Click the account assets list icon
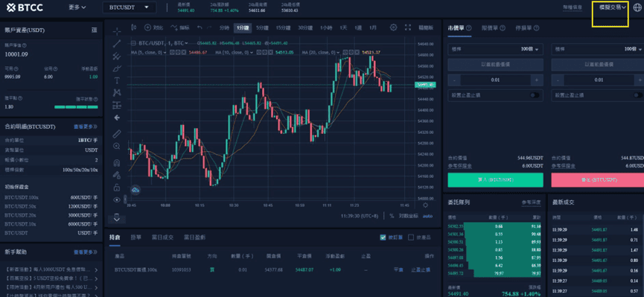Image resolution: width=644 pixels, height=297 pixels. click(x=94, y=30)
